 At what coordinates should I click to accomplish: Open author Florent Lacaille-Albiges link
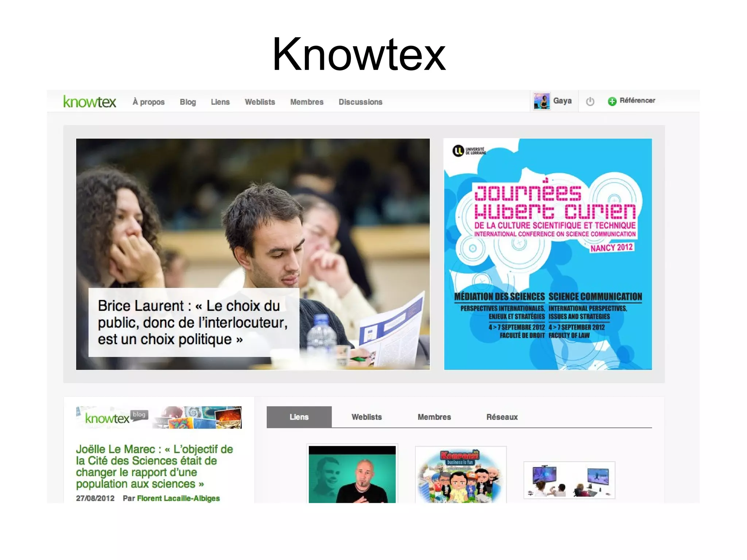point(178,498)
